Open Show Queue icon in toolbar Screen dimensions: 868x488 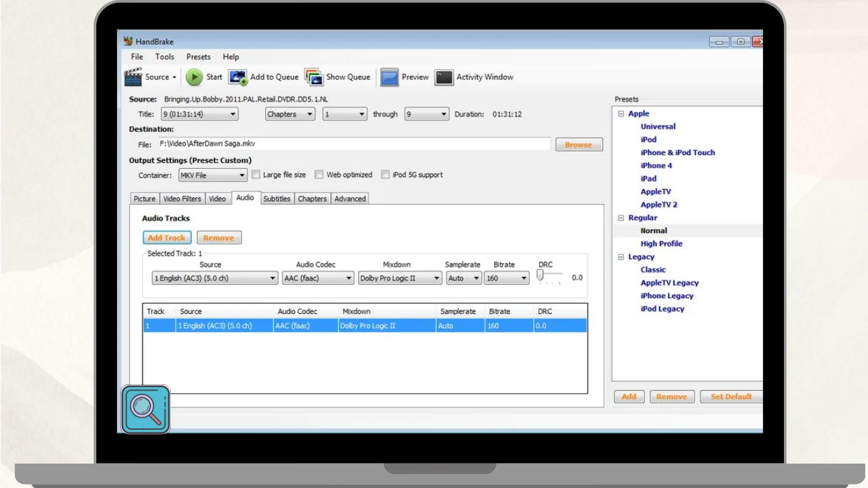tap(314, 77)
